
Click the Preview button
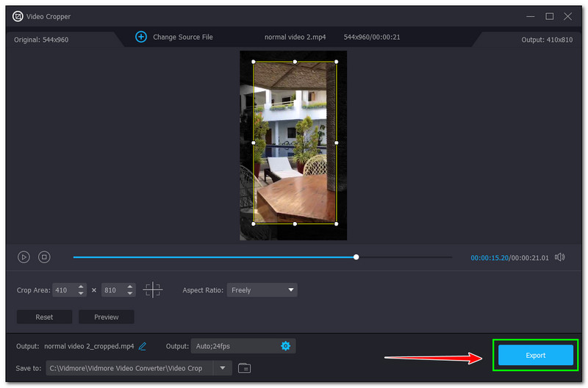[107, 317]
